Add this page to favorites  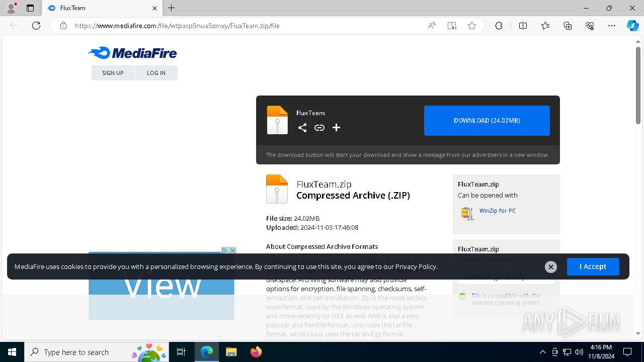point(472,26)
